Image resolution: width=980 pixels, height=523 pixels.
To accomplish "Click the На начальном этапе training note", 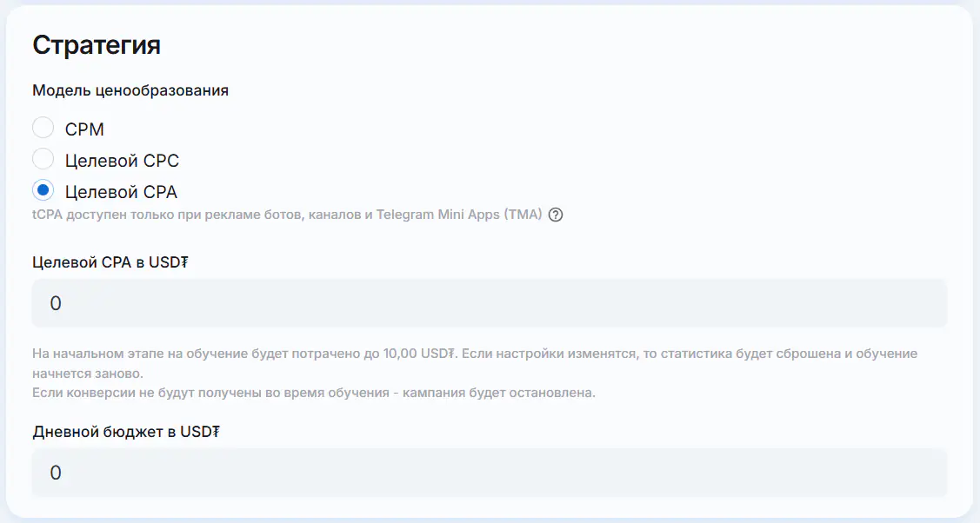I will 475,363.
